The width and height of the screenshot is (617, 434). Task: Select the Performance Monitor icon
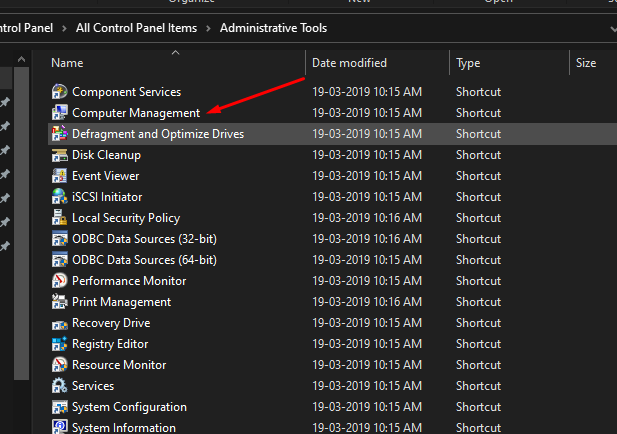pyautogui.click(x=59, y=281)
